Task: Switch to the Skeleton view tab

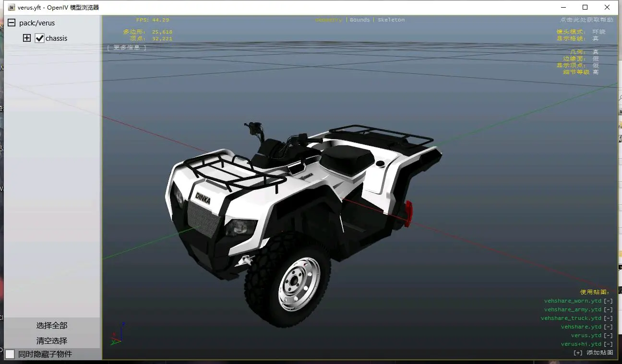Action: pos(391,20)
